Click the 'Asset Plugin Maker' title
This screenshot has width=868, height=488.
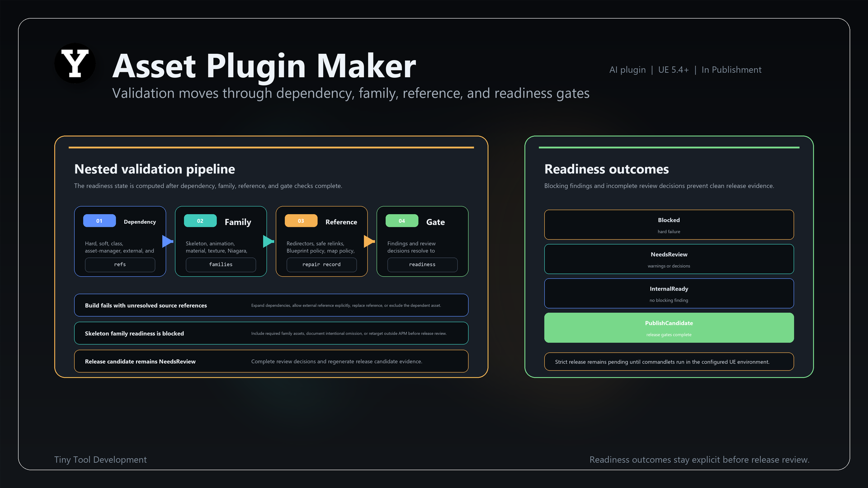264,66
